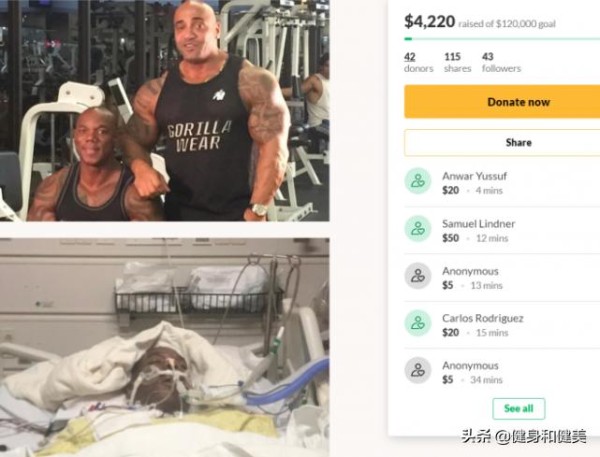
Task: Click the 34 mins Anonymous donor avatar
Action: (x=418, y=370)
